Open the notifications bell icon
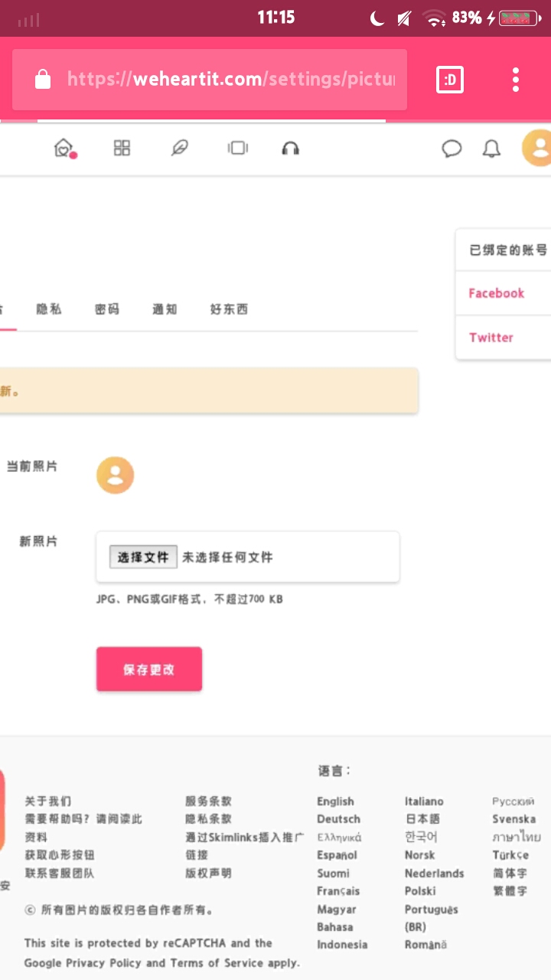The image size is (551, 980). [x=491, y=149]
